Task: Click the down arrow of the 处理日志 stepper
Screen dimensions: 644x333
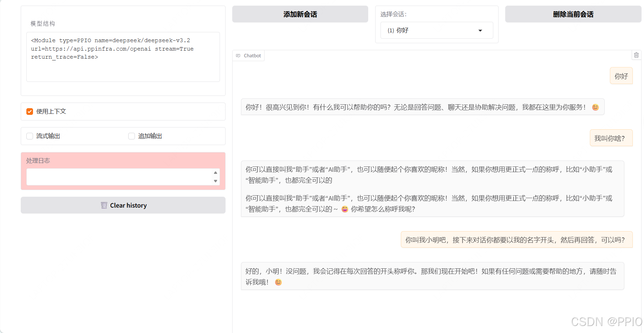Action: point(215,181)
